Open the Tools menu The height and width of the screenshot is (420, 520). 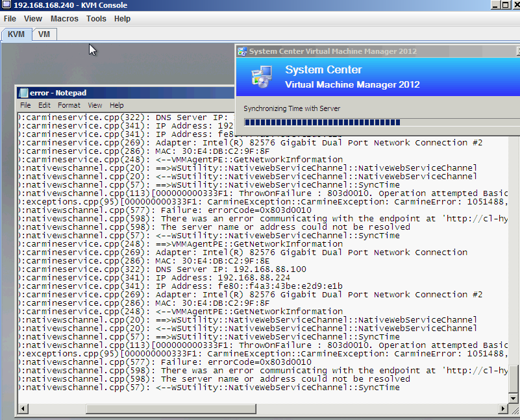pos(96,19)
